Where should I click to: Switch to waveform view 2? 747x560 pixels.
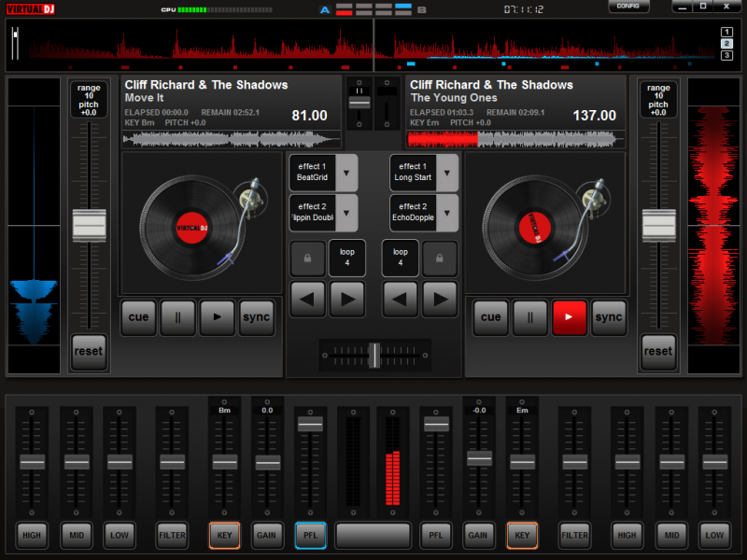[726, 44]
